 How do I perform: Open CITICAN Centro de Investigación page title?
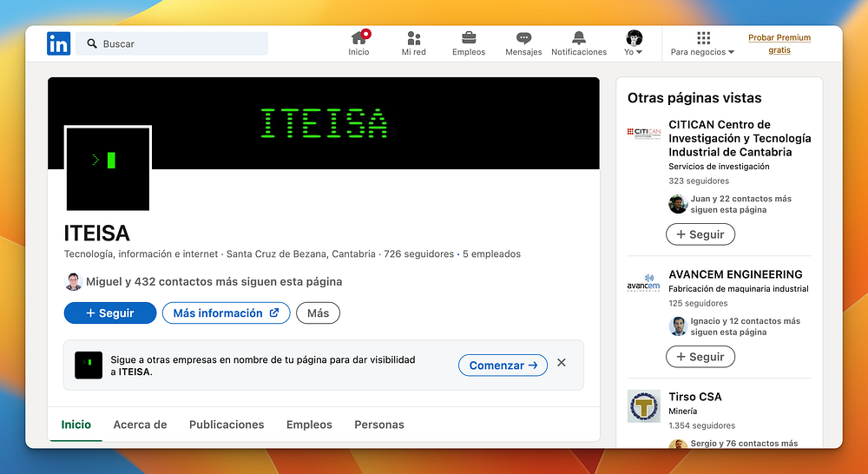(740, 138)
